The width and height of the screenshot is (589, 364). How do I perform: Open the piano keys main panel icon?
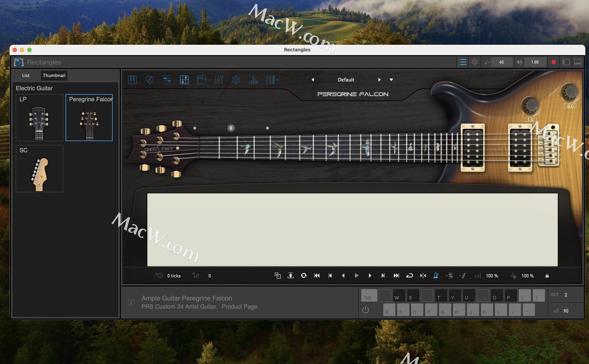(x=132, y=80)
